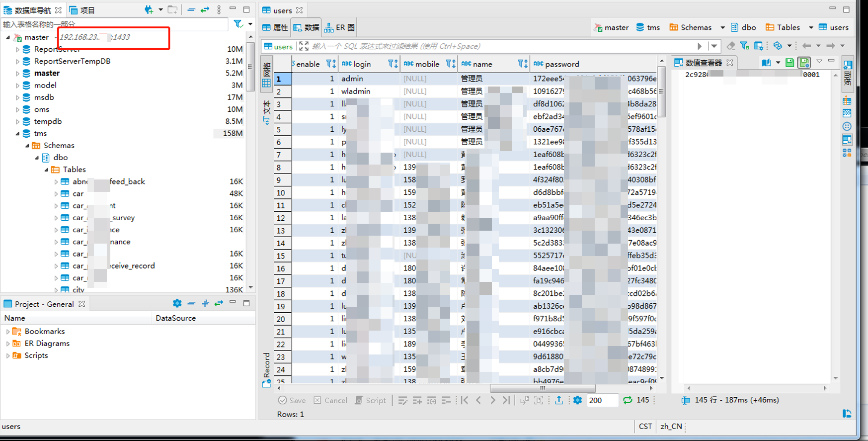Toggle the side panels button (面板)
The image size is (868, 441).
tap(847, 73)
